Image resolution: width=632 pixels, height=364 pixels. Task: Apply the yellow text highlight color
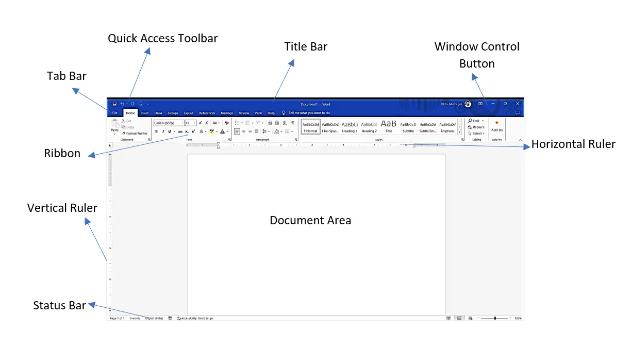click(x=212, y=131)
